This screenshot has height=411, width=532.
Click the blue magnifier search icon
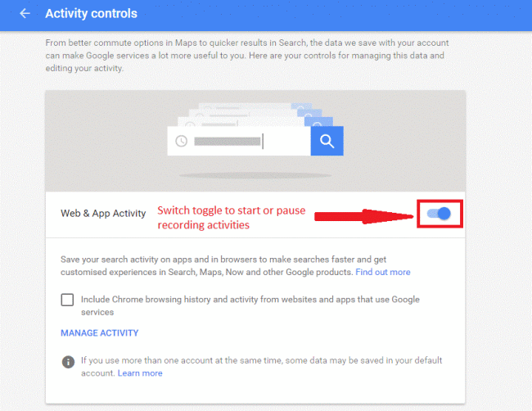[x=327, y=142]
